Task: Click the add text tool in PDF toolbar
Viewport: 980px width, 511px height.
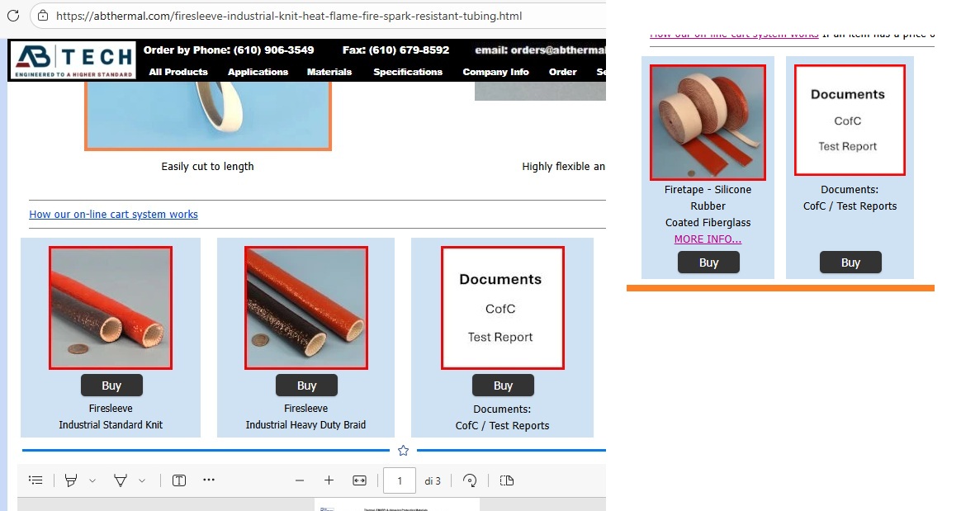Action: click(x=179, y=480)
